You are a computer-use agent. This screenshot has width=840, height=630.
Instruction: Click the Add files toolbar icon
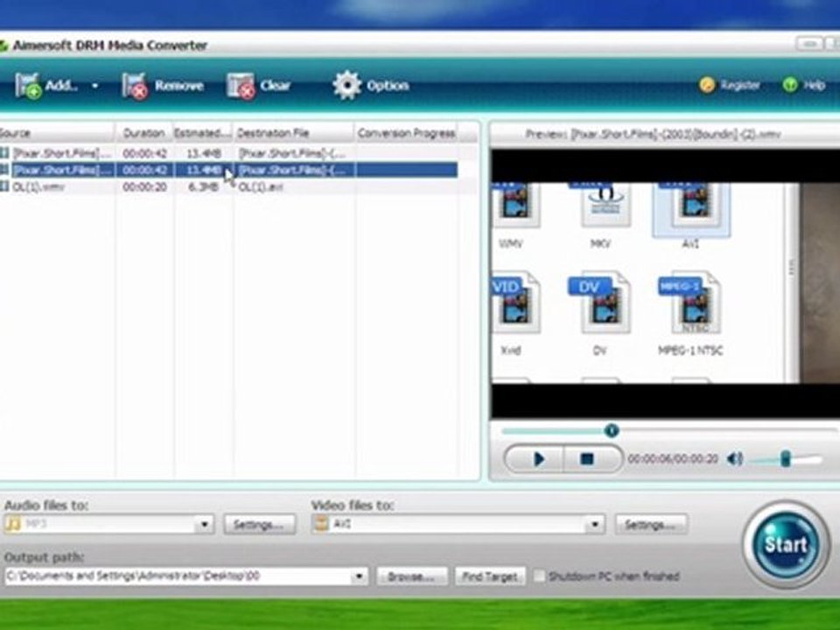point(28,85)
